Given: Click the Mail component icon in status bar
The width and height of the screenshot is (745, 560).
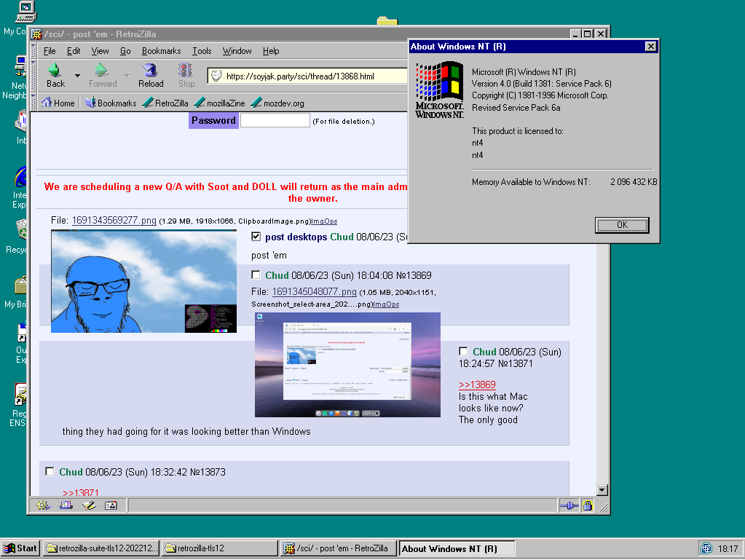Looking at the screenshot, I should tap(66, 505).
